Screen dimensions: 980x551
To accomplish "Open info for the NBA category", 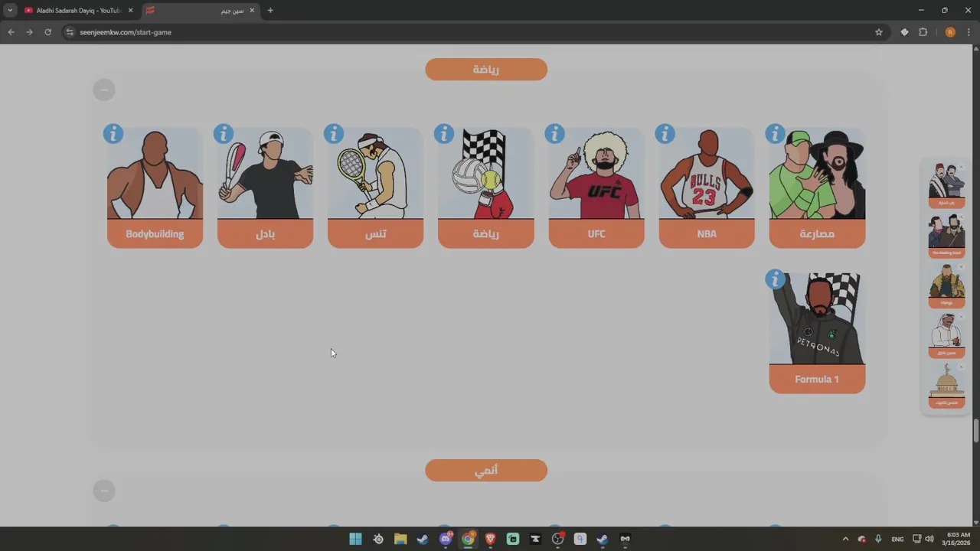I will (665, 134).
